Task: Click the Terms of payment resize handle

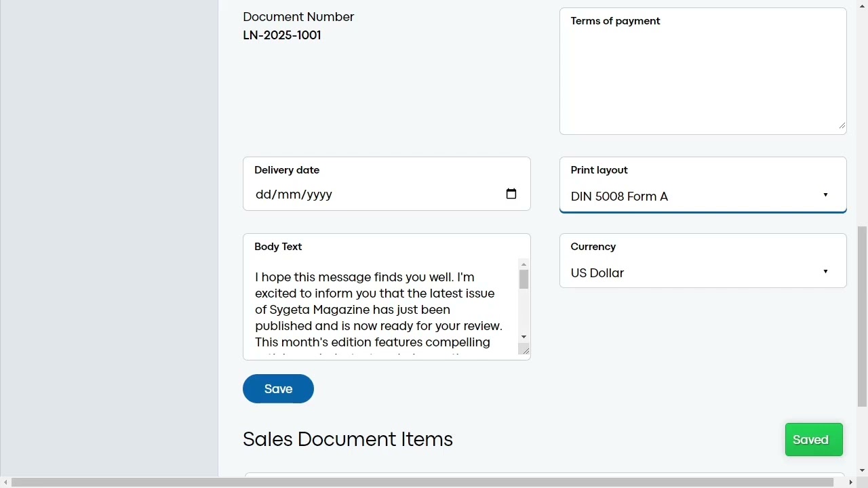Action: pyautogui.click(x=842, y=125)
